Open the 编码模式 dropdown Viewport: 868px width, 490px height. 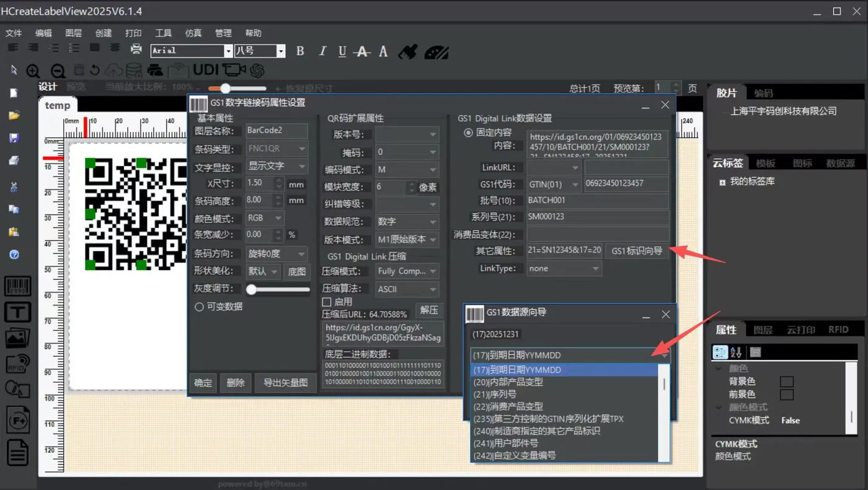(x=407, y=170)
